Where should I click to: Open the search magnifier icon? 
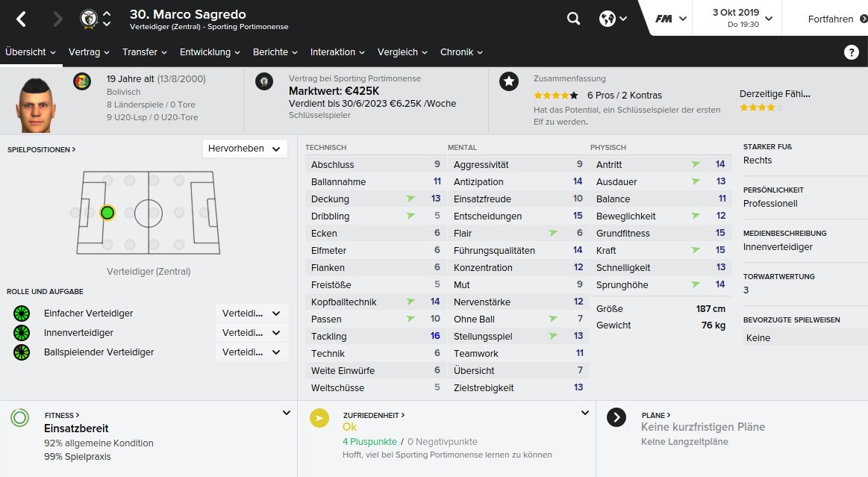[573, 19]
